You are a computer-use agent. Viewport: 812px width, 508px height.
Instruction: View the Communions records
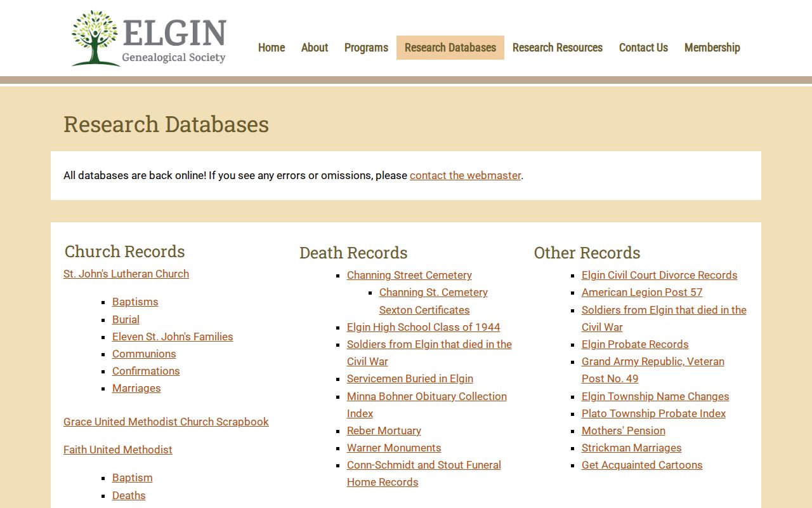pyautogui.click(x=144, y=354)
